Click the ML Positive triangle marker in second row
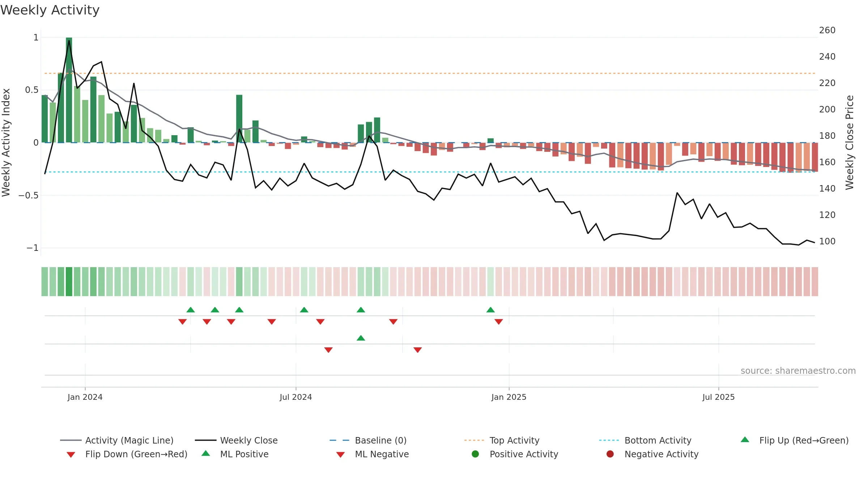 point(361,338)
